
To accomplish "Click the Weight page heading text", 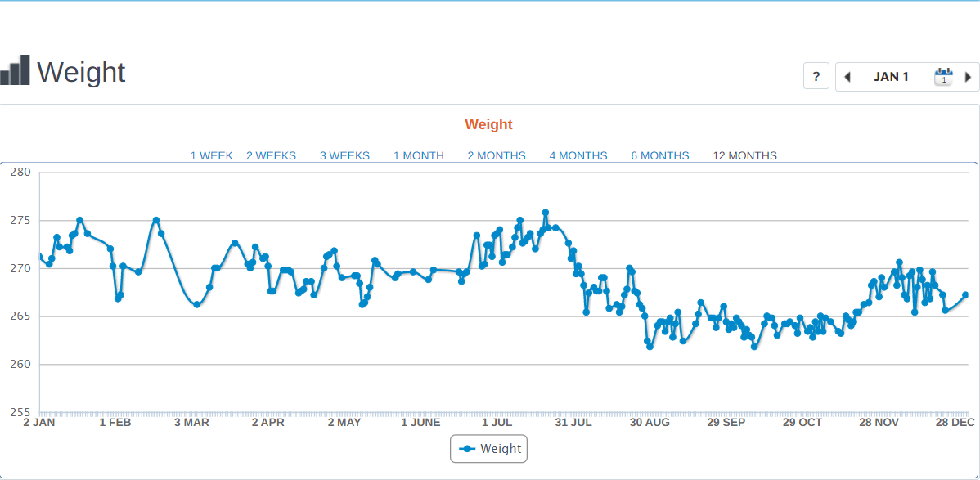I will (81, 72).
